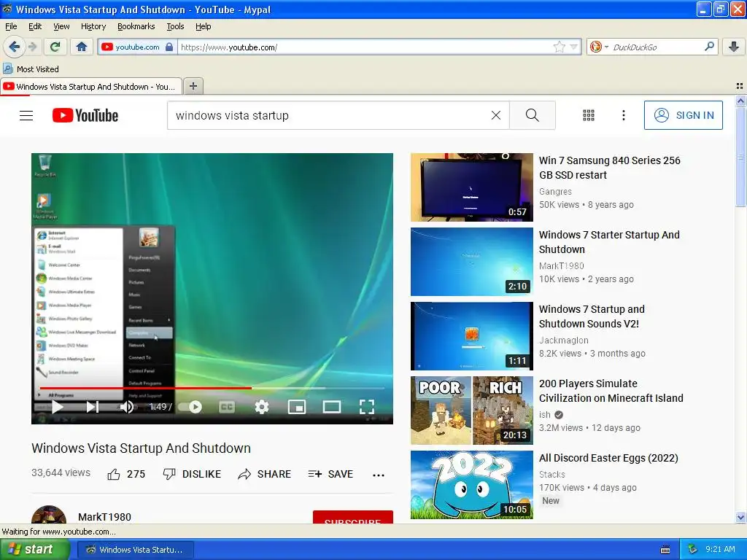The width and height of the screenshot is (747, 560).
Task: Select the Windows Vista Startup And Shutdown tab
Action: (x=91, y=87)
